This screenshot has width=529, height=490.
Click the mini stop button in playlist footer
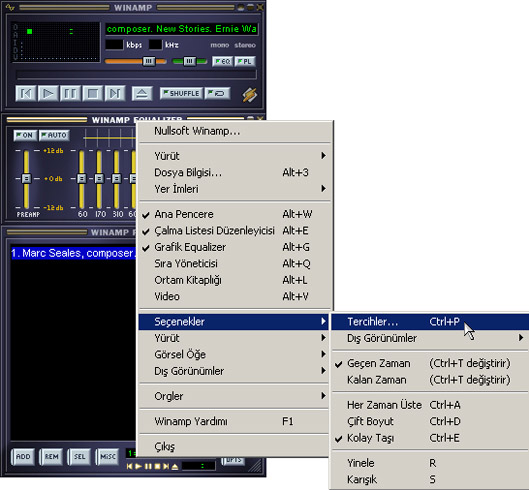coord(157,466)
